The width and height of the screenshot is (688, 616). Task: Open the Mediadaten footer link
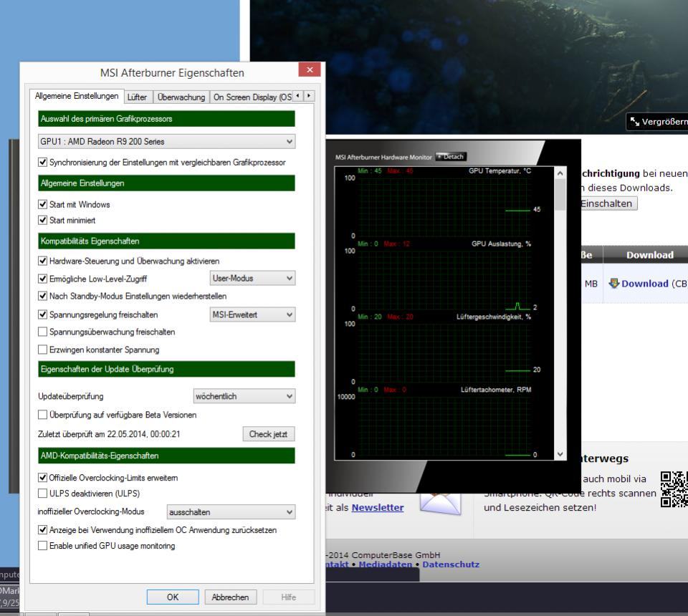tap(386, 564)
